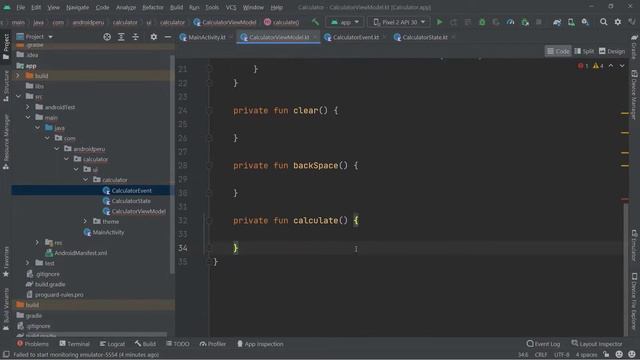Switch editor to Code view

558,51
